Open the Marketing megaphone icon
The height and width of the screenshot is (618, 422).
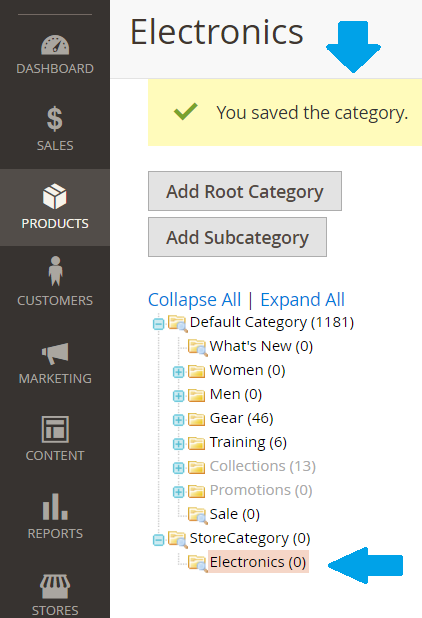click(x=55, y=353)
